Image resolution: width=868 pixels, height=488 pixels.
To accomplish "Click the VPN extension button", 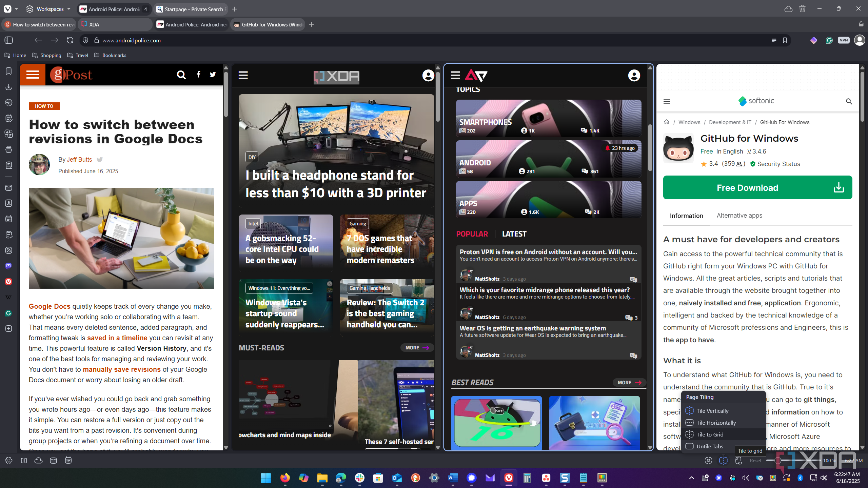I will click(844, 40).
